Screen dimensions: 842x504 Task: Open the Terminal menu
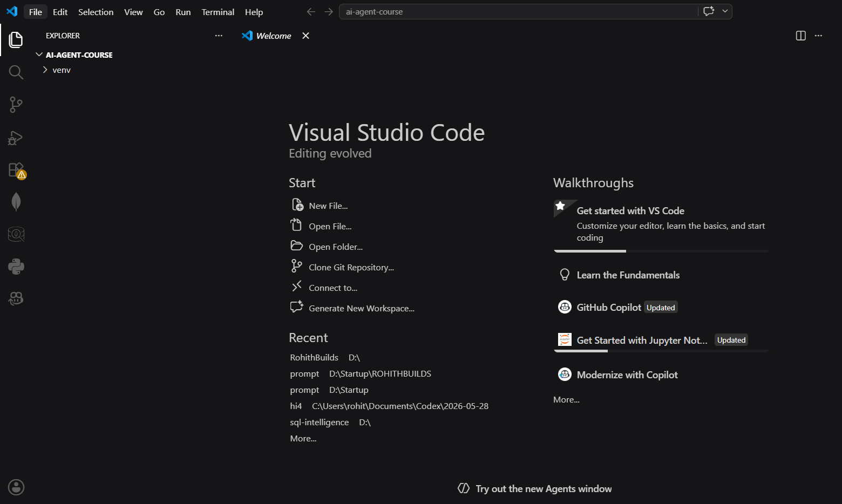pyautogui.click(x=218, y=12)
